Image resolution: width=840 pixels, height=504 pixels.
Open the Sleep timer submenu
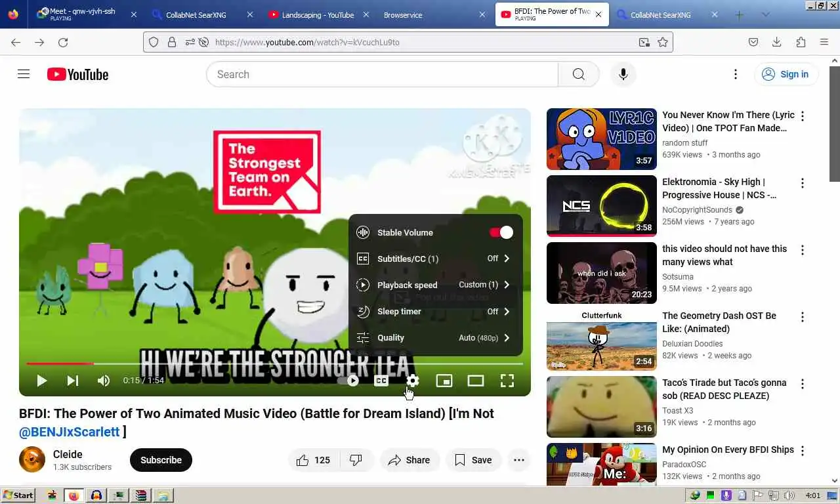435,311
